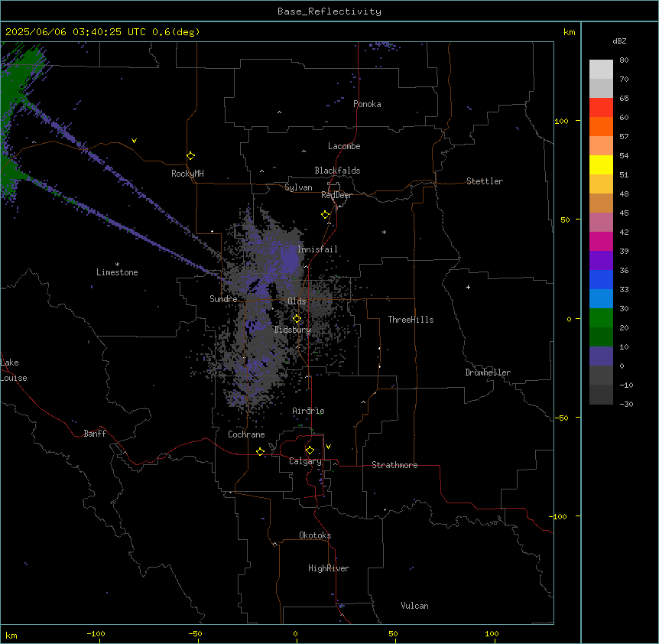659x644 pixels.
Task: Click the Sylvan label on the map
Action: click(x=298, y=187)
